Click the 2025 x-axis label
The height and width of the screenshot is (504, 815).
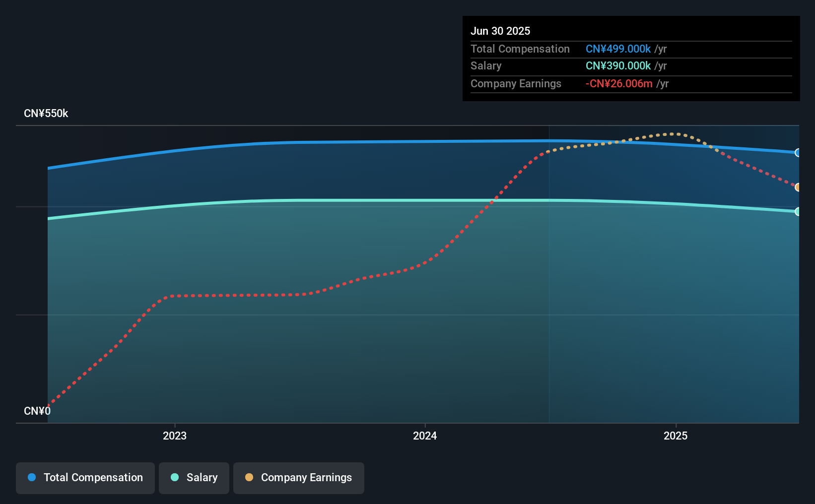pyautogui.click(x=676, y=436)
